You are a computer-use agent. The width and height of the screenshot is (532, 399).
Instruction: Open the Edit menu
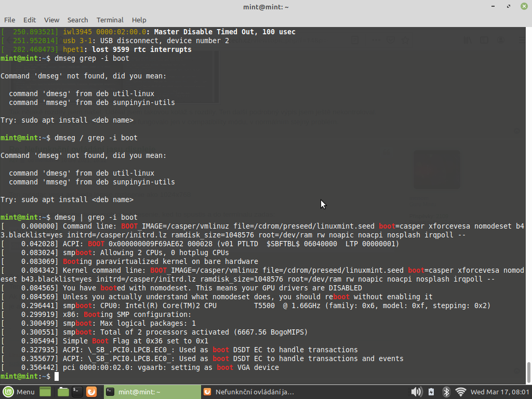click(30, 20)
